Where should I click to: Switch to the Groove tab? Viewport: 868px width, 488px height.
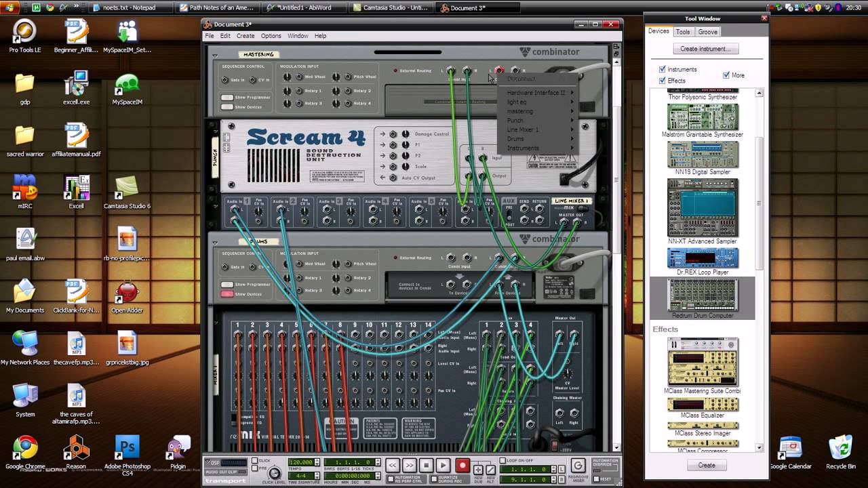coord(707,32)
